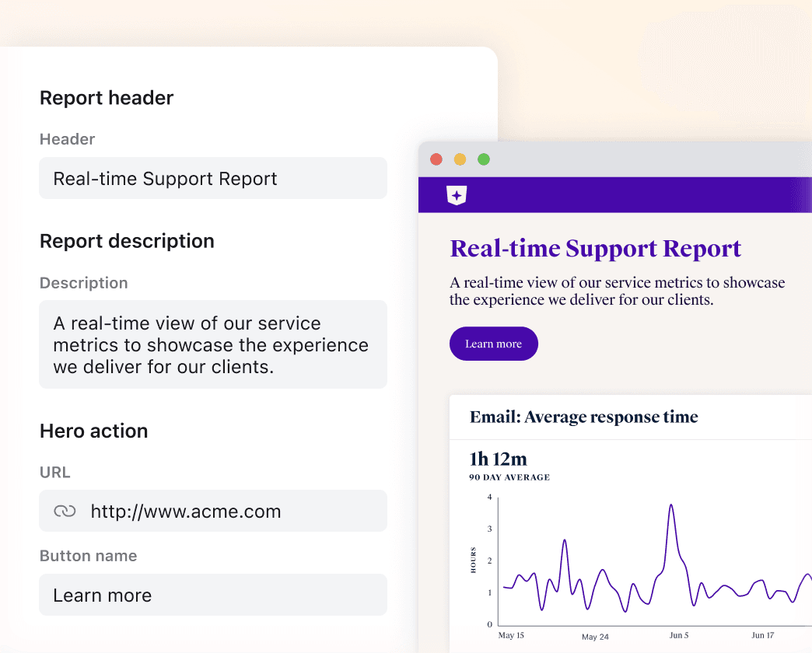
Task: Click the Hero action section heading
Action: click(x=93, y=431)
